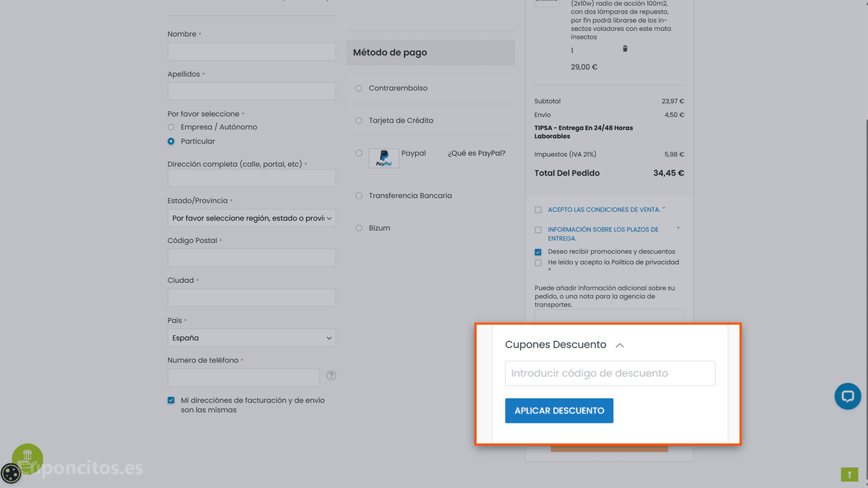Accept the Política de privacidad checkbox
Viewport: 868px width, 488px height.
[538, 262]
